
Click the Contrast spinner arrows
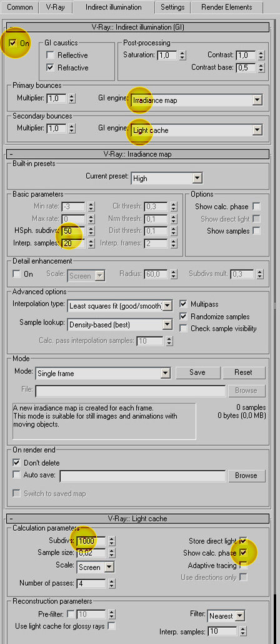(x=261, y=55)
